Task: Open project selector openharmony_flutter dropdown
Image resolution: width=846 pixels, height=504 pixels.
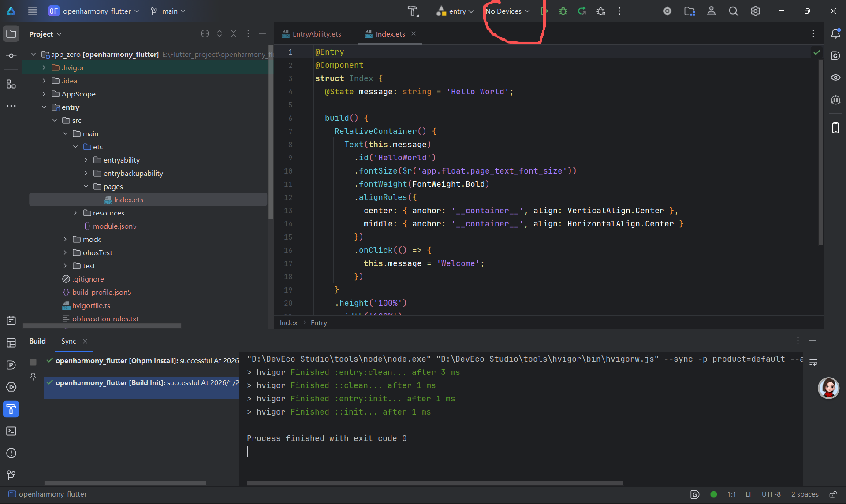Action: (94, 11)
